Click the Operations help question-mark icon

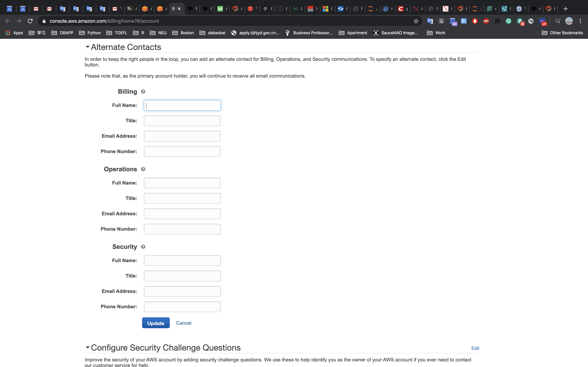[143, 169]
